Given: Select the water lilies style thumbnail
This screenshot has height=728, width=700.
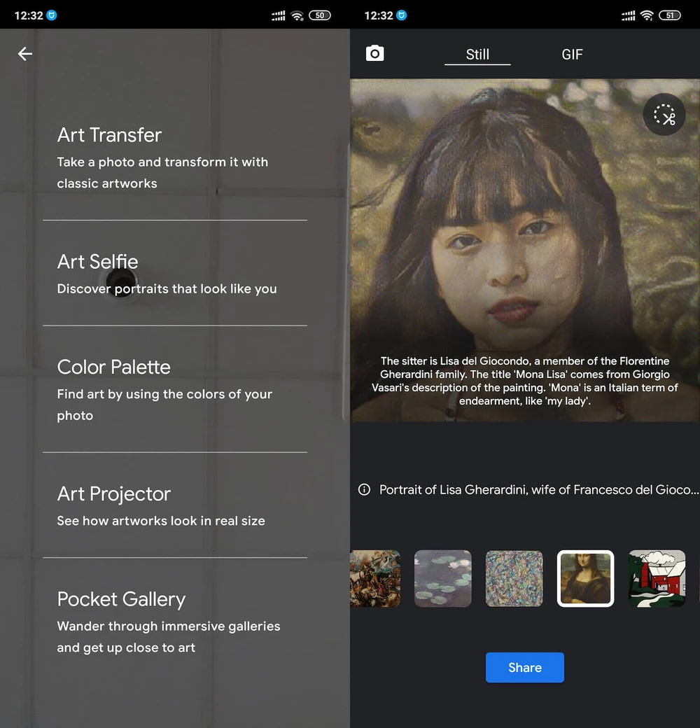Looking at the screenshot, I should coord(442,578).
